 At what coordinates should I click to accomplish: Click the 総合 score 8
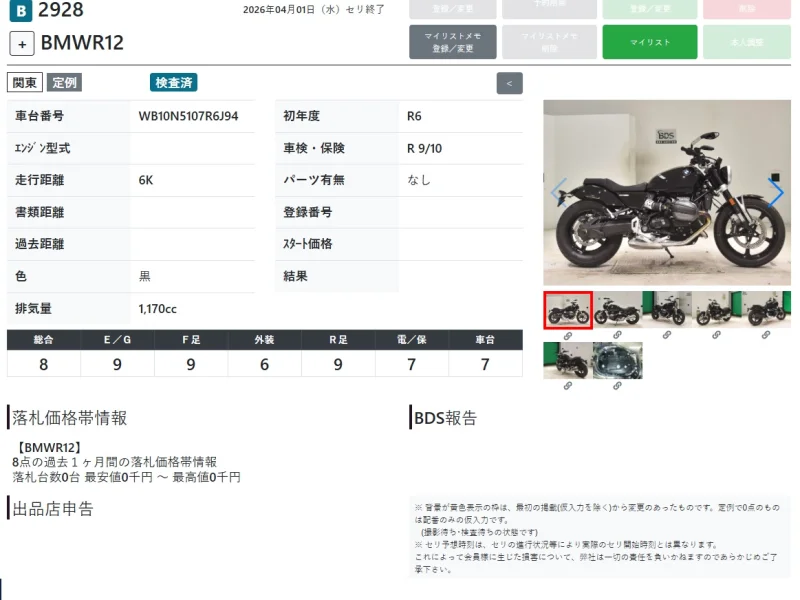click(44, 364)
